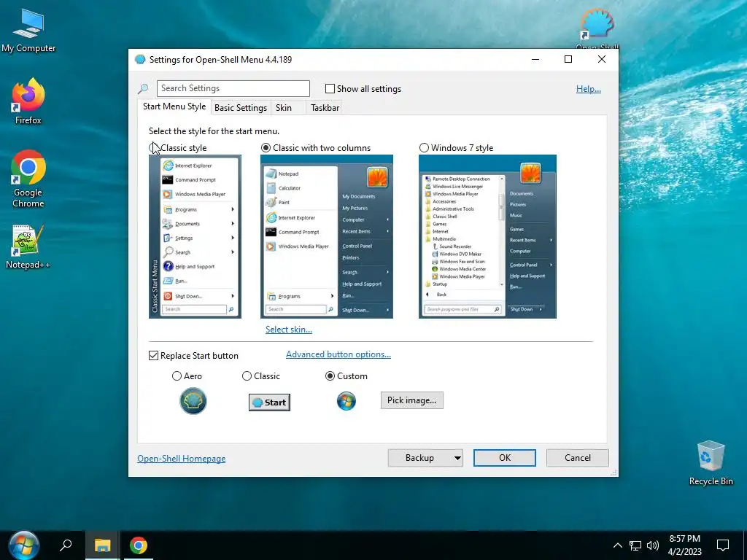Select the Custom start button option
747x560 pixels.
tap(330, 376)
